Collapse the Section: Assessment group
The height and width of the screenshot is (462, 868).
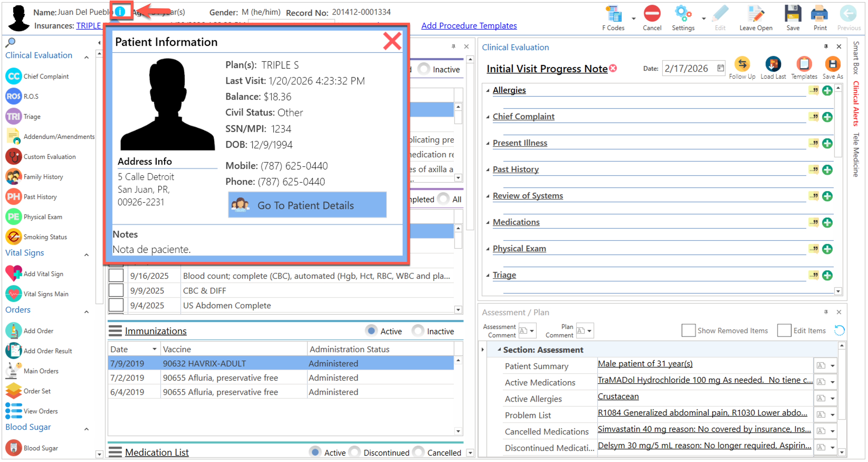point(499,350)
